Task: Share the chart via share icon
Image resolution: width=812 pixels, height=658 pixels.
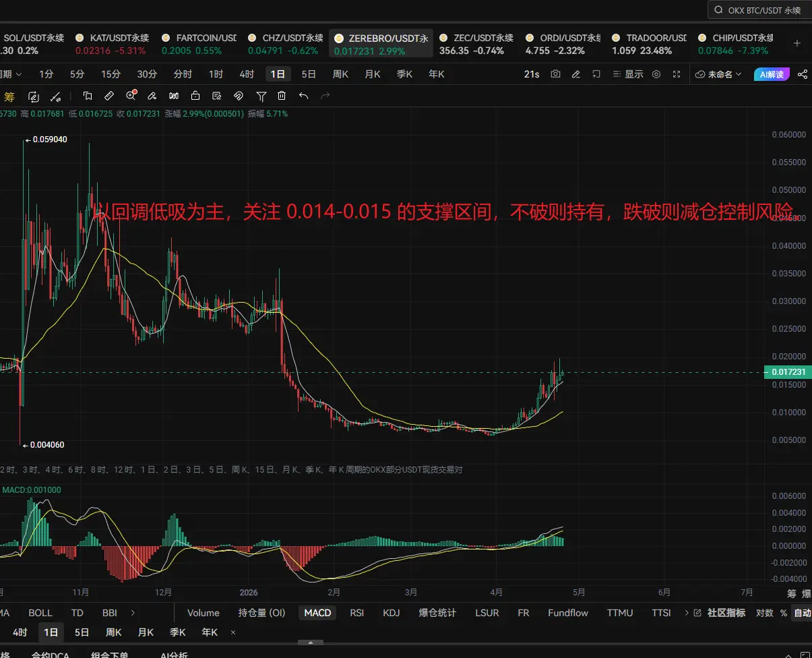Action: pyautogui.click(x=802, y=74)
